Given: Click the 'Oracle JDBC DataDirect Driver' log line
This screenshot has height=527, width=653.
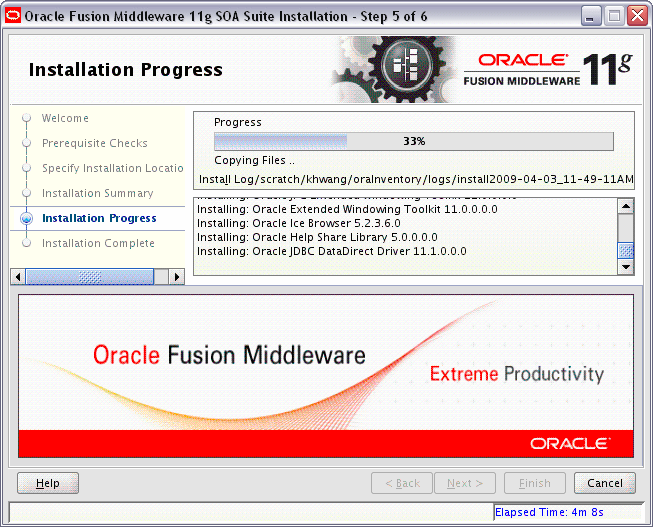Looking at the screenshot, I should point(331,251).
